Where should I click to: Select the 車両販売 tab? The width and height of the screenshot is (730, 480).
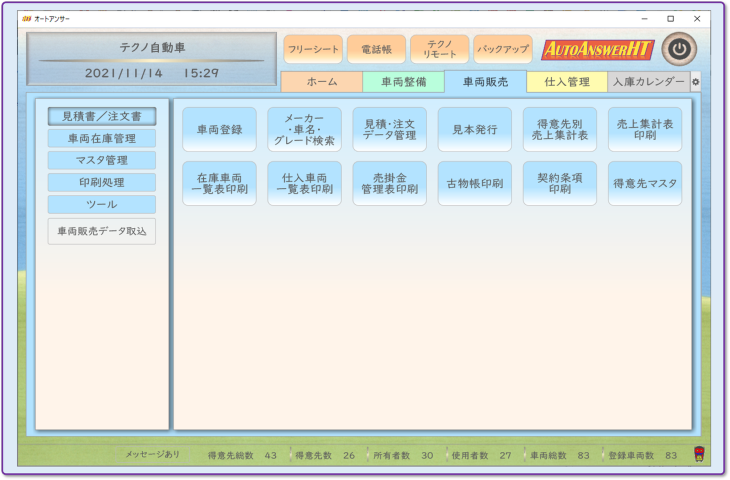coord(485,82)
